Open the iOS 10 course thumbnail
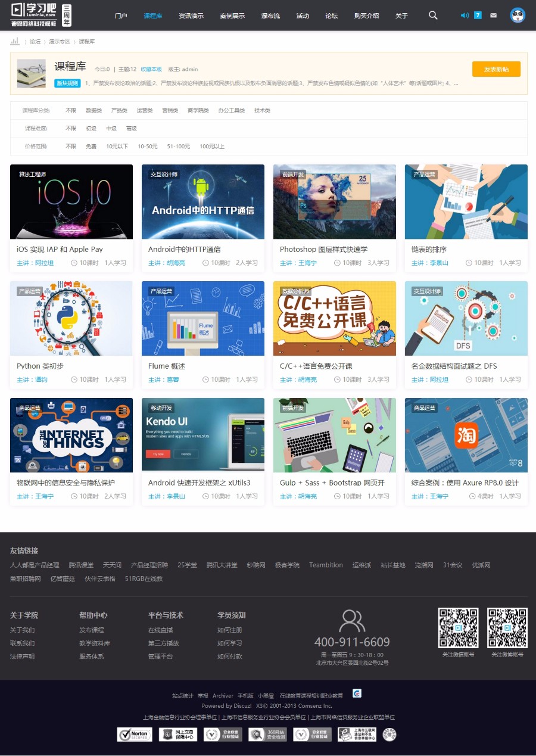Image resolution: width=536 pixels, height=756 pixels. pos(71,202)
